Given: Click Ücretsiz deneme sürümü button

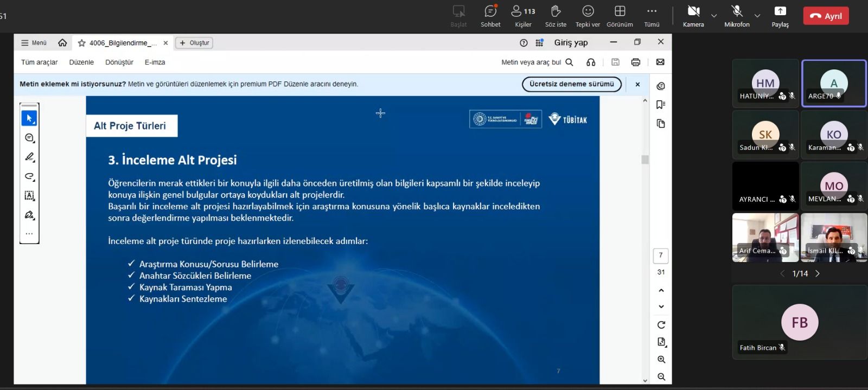Looking at the screenshot, I should pyautogui.click(x=572, y=84).
